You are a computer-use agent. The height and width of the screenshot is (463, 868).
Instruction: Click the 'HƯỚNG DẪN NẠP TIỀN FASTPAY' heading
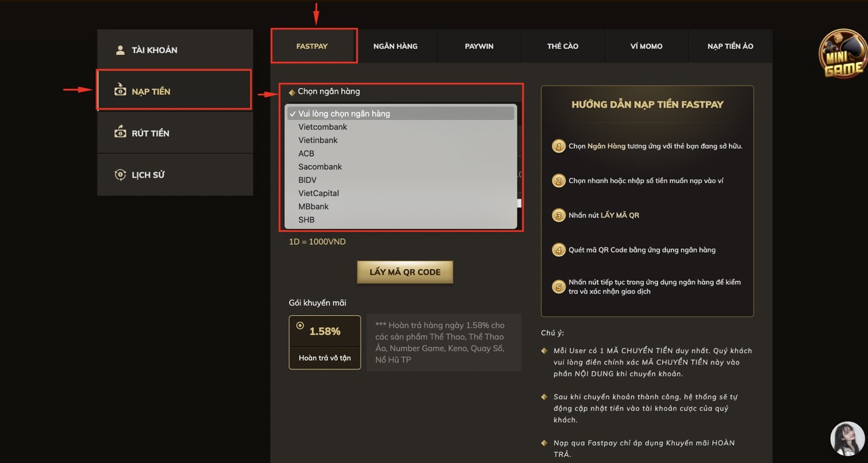pyautogui.click(x=647, y=104)
